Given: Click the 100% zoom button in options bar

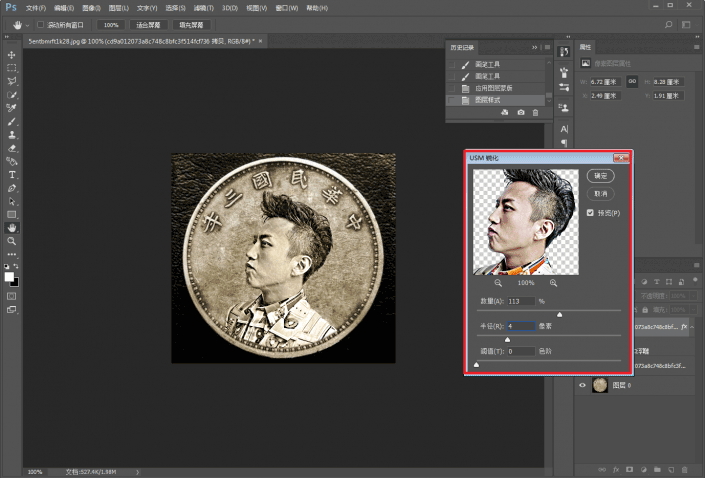Looking at the screenshot, I should [111, 25].
